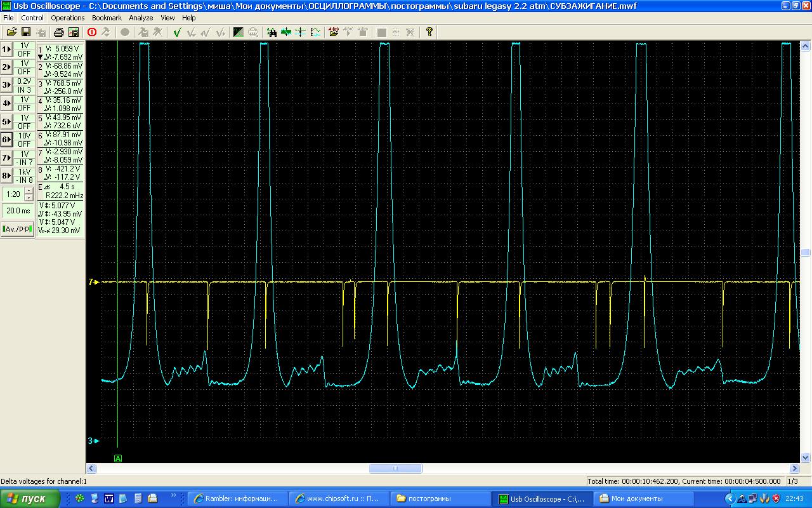The image size is (812, 508).
Task: Toggle channel 3 selector button
Action: pos(6,85)
